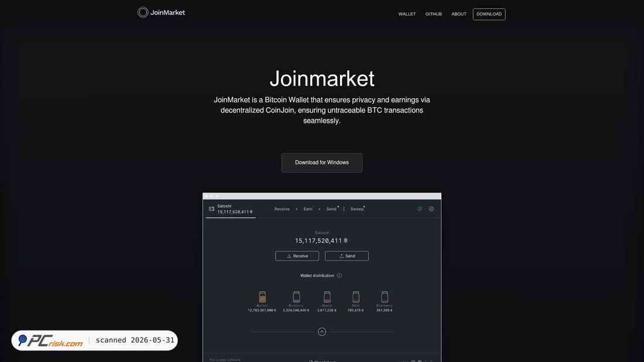Open the settings gear icon
This screenshot has width=644, height=362.
431,209
